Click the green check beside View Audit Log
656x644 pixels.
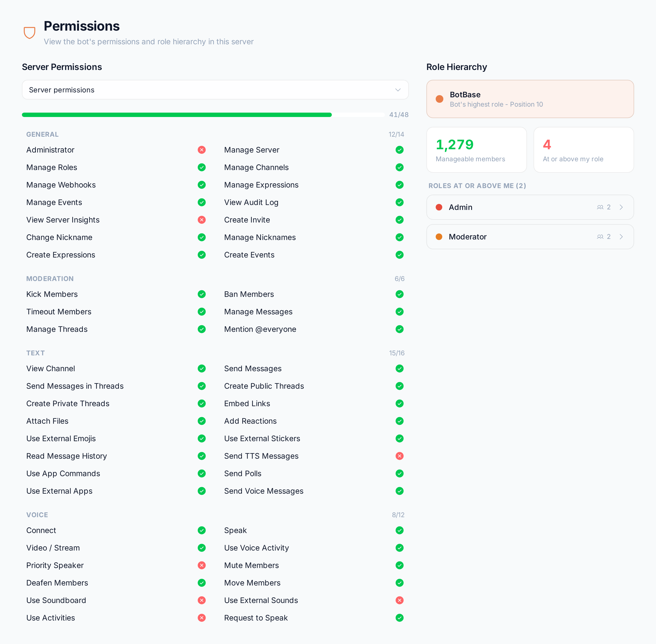click(x=399, y=202)
